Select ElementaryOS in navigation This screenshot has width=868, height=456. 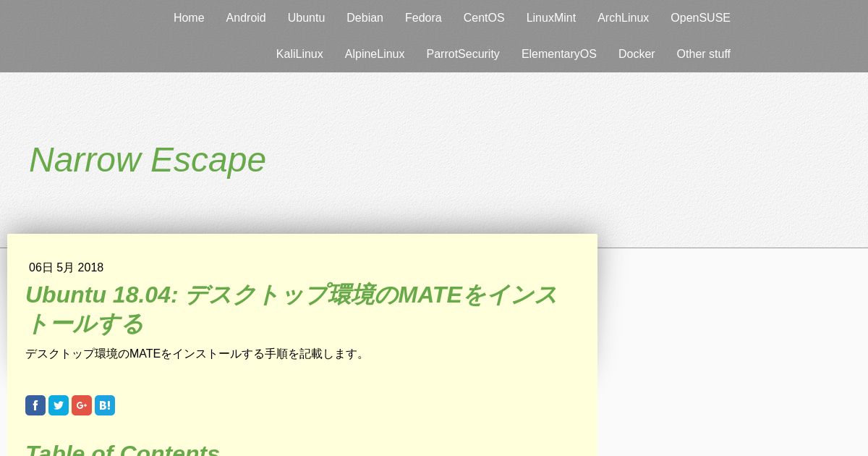point(559,54)
